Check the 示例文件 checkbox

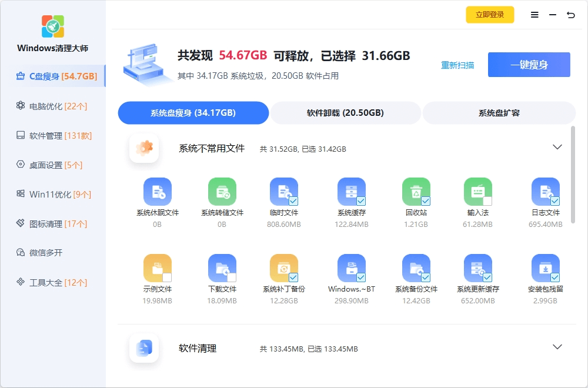pyautogui.click(x=167, y=277)
